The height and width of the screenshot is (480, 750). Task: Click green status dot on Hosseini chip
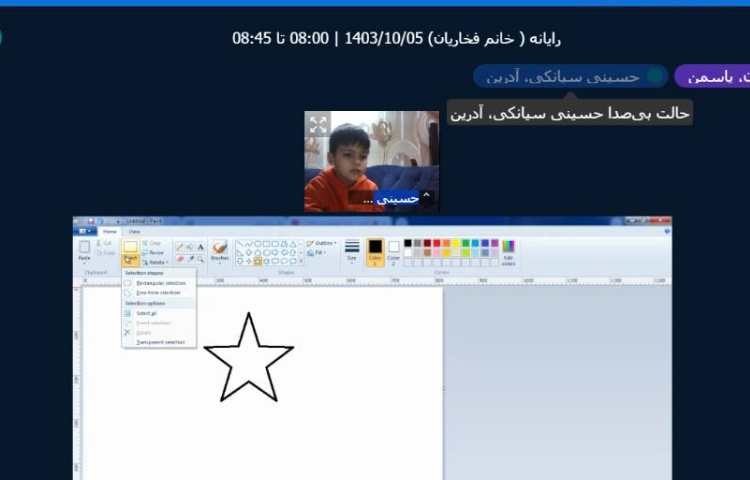(x=654, y=76)
